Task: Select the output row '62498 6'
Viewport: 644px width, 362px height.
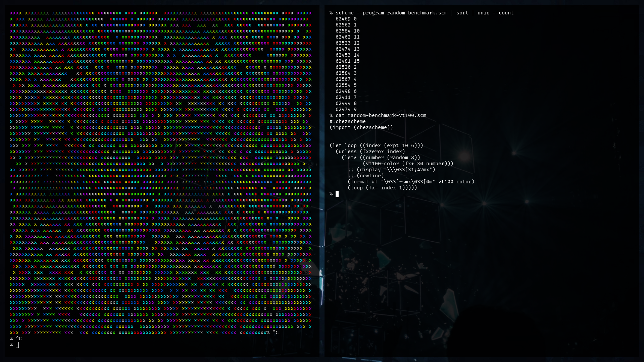Action: click(346, 91)
